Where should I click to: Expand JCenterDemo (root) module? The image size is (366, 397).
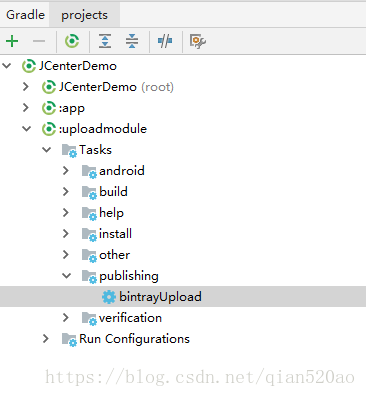26,87
